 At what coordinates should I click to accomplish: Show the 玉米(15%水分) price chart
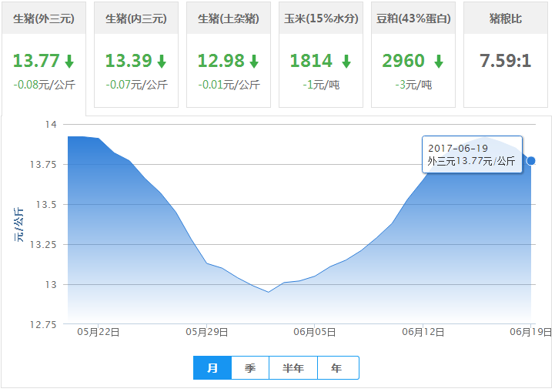(x=321, y=18)
